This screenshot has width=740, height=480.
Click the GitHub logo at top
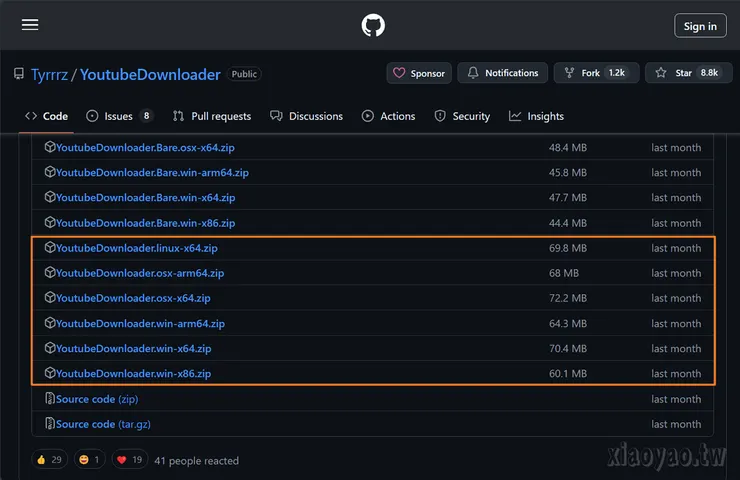click(x=373, y=26)
